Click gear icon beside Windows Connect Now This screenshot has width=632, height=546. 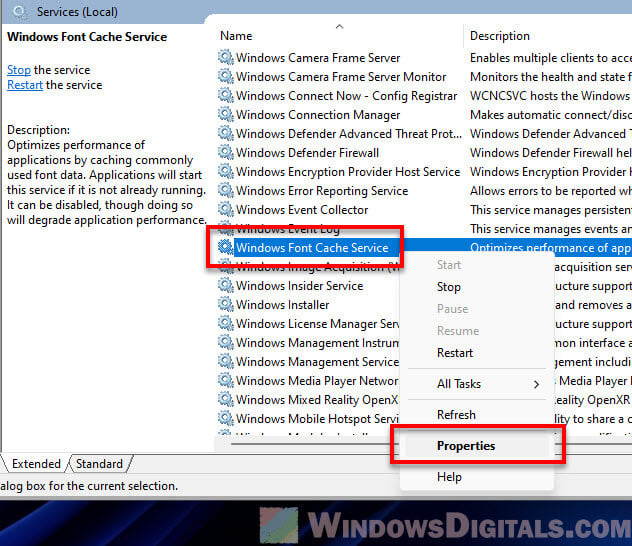226,95
